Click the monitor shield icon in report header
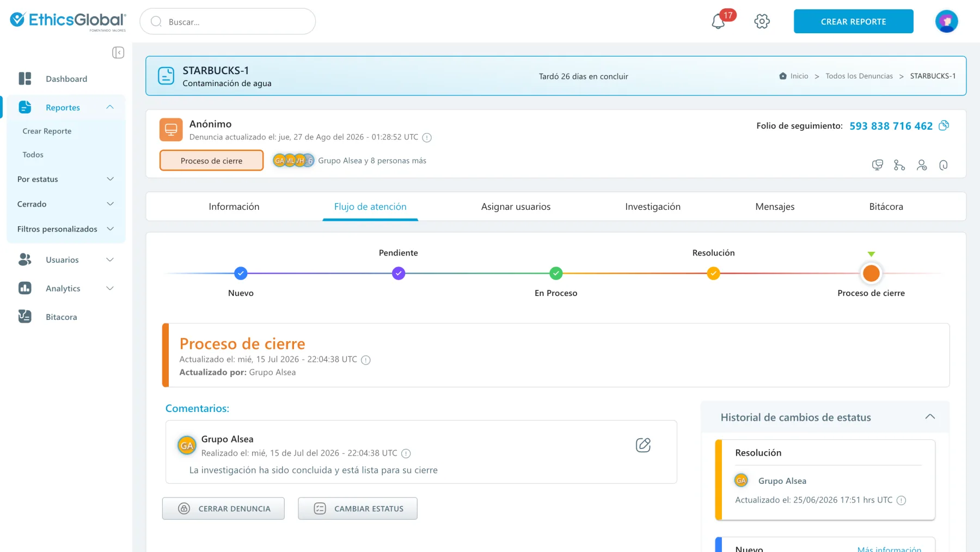Viewport: 980px width, 552px height. click(x=877, y=165)
